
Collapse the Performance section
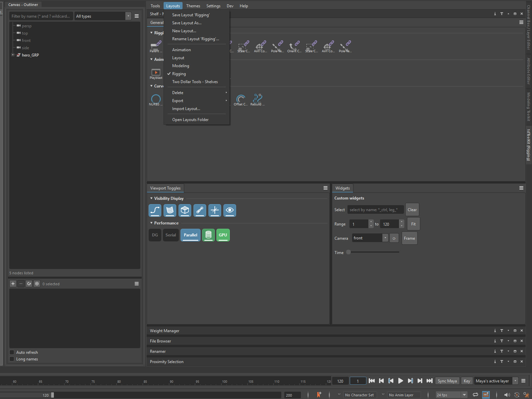point(151,223)
